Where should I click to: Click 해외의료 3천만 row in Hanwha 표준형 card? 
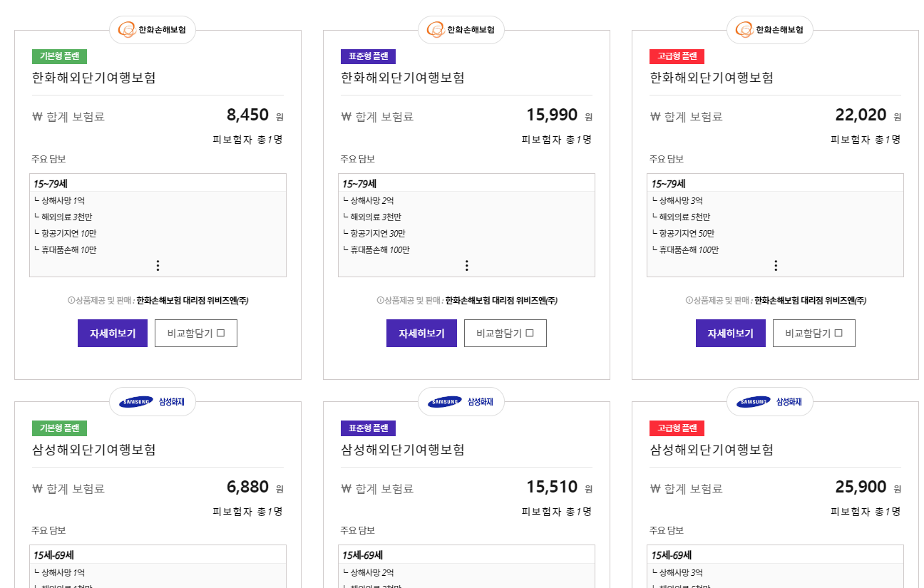(x=371, y=217)
